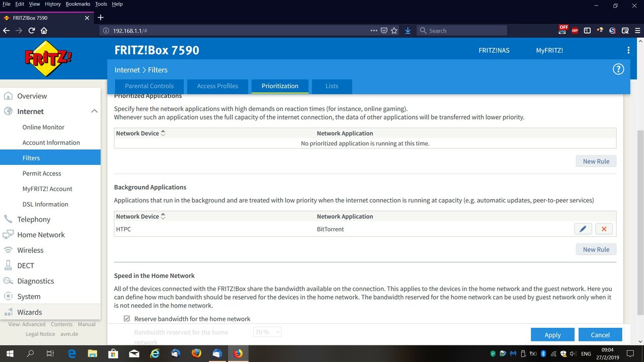Open the MyFRITZ! header link
This screenshot has width=644, height=362.
click(x=549, y=50)
